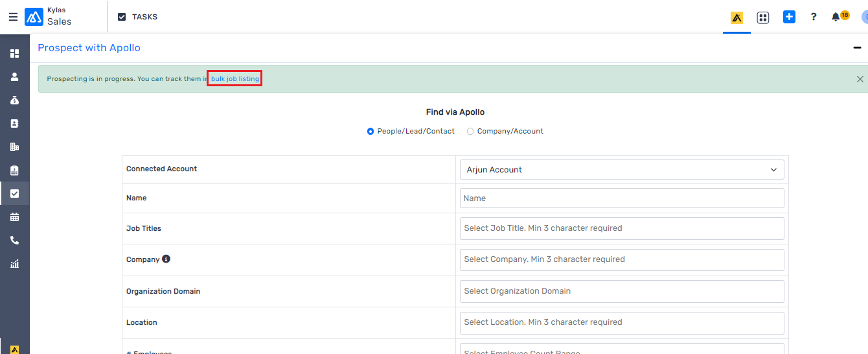The width and height of the screenshot is (868, 354).
Task: Open Select Organization Domain field
Action: (x=622, y=291)
